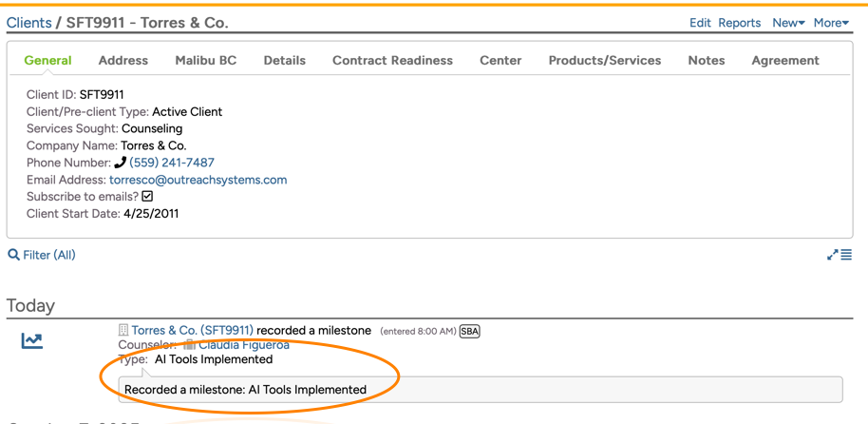Expand the More dropdown menu
This screenshot has height=424, width=868.
(x=831, y=23)
